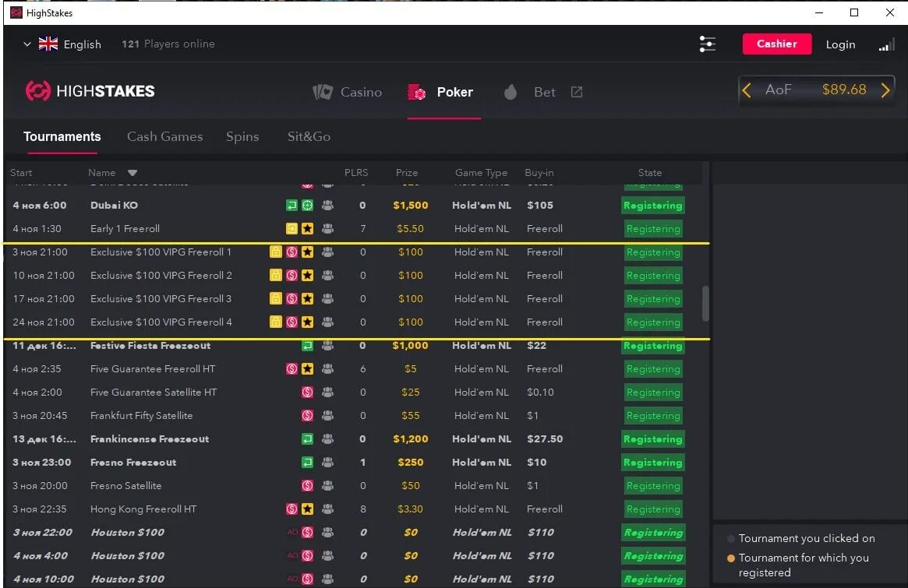Open the filter settings sliders icon

pyautogui.click(x=707, y=44)
